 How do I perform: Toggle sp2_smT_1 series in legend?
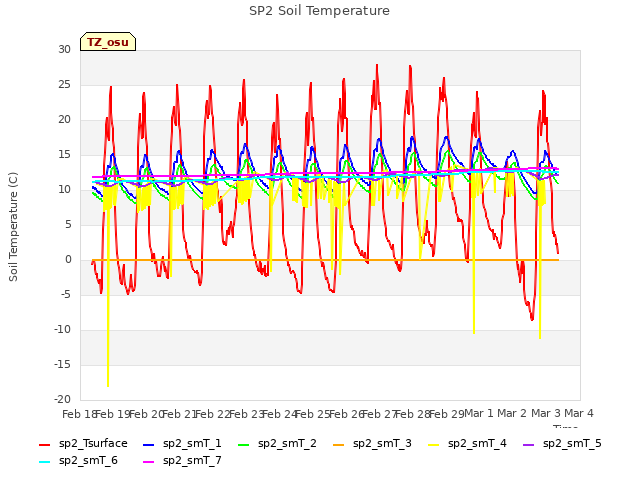point(182,443)
